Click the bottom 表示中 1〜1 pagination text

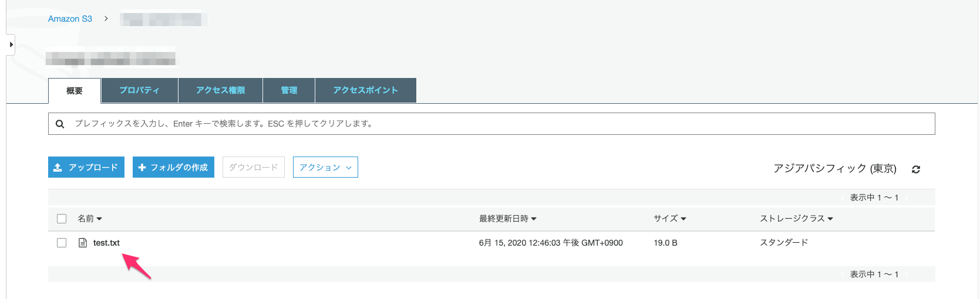[874, 274]
